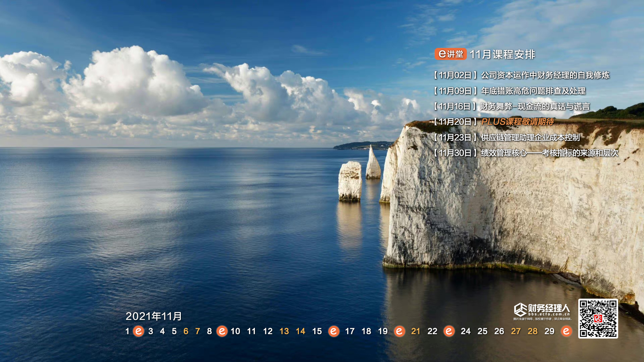The height and width of the screenshot is (362, 644).
Task: Click calendar date 5
Action: [x=174, y=331]
